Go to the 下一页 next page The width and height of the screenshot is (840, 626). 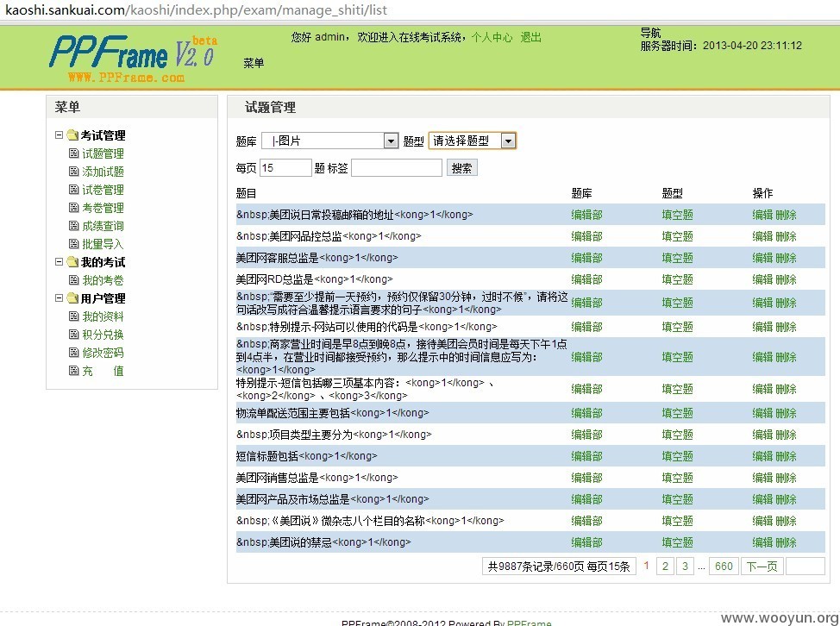pos(761,567)
